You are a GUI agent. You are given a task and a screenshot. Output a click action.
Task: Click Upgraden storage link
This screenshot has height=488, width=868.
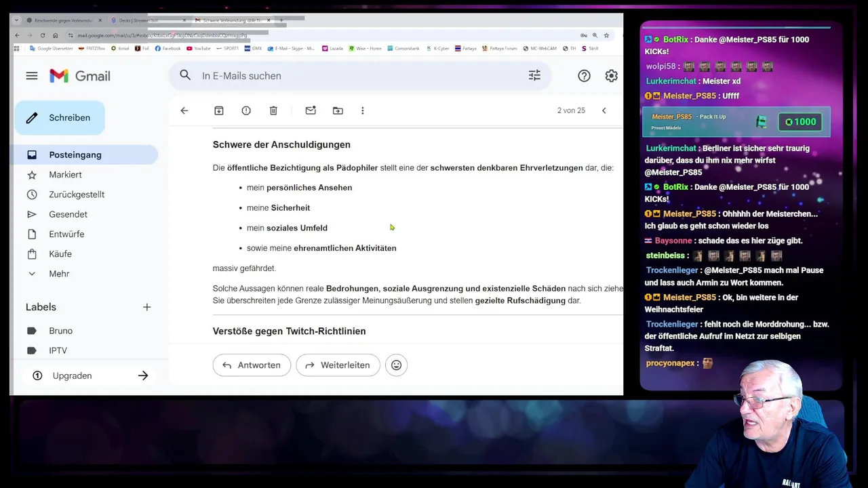pyautogui.click(x=90, y=375)
